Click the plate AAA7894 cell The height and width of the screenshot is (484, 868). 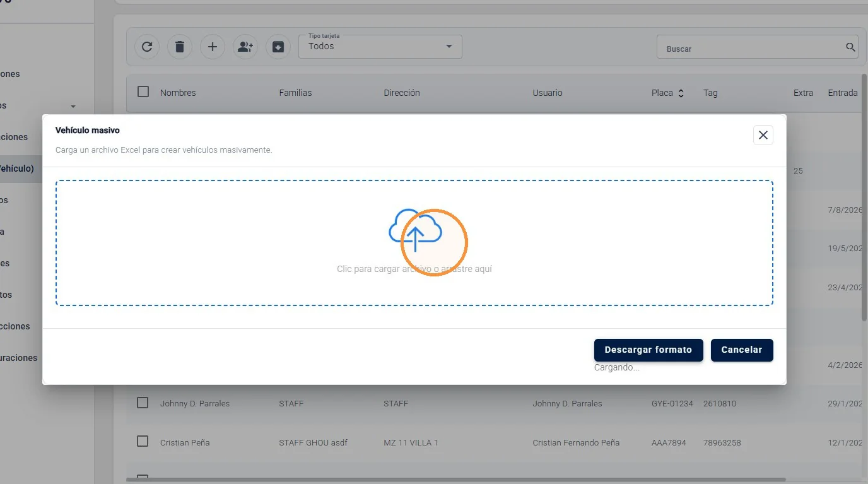click(x=669, y=442)
